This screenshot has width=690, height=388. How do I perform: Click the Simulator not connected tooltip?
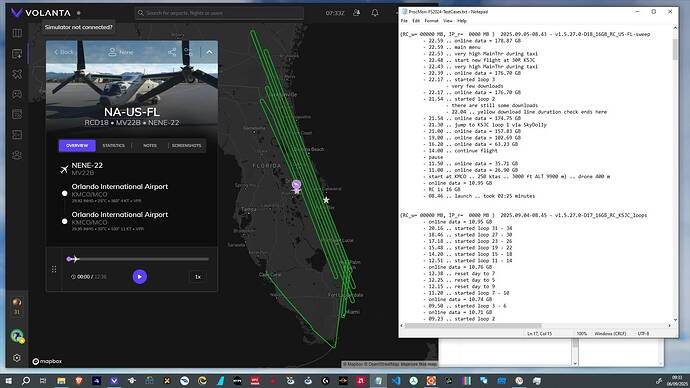pos(79,27)
